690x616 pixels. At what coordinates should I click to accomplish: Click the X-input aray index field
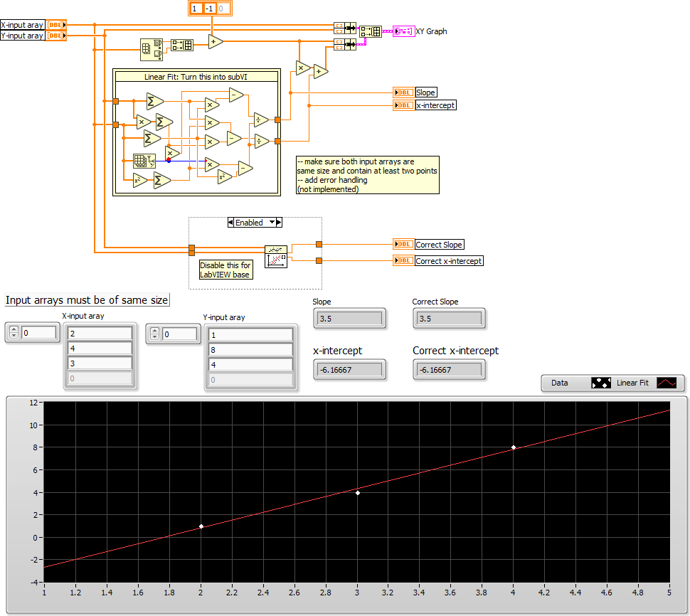pos(38,333)
